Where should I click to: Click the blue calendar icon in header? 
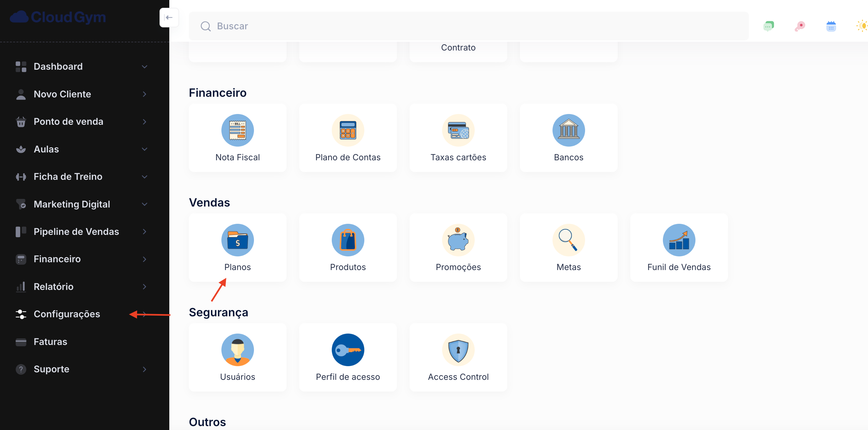(x=831, y=26)
